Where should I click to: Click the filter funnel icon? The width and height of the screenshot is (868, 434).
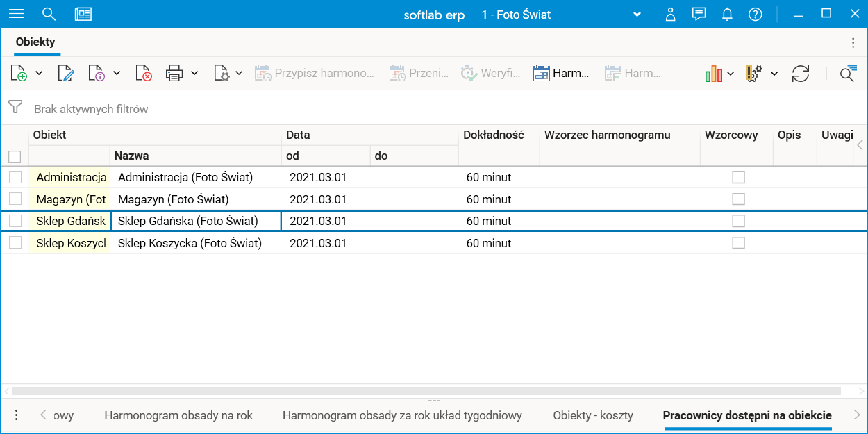(x=15, y=108)
